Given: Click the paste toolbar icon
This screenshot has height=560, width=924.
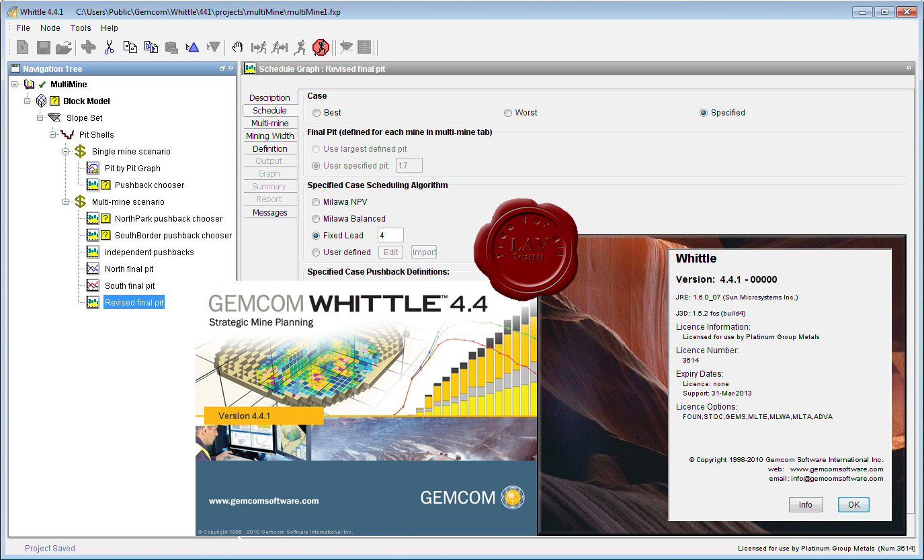Looking at the screenshot, I should (x=171, y=47).
